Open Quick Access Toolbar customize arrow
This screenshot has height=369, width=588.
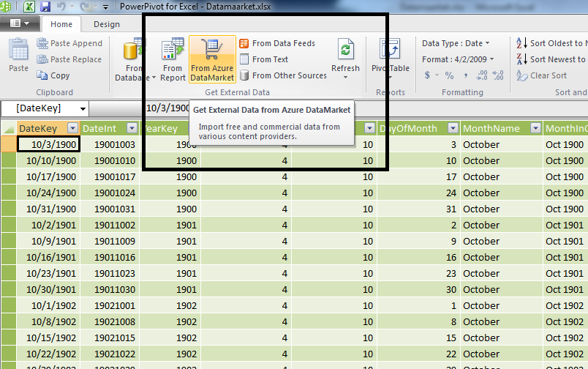tap(106, 7)
